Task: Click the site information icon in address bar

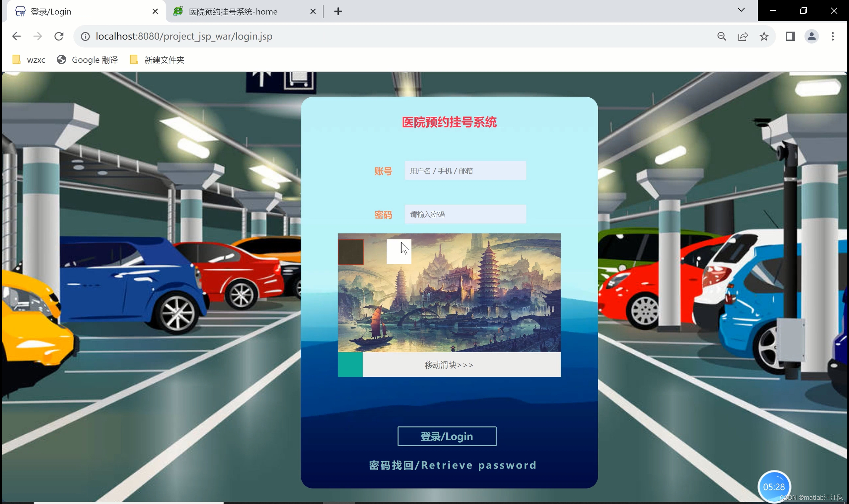Action: 85,36
